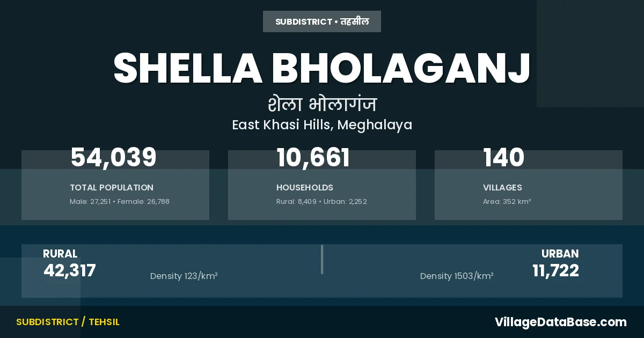Select the rural population 42,317
This screenshot has width=644, height=338.
[x=70, y=270]
